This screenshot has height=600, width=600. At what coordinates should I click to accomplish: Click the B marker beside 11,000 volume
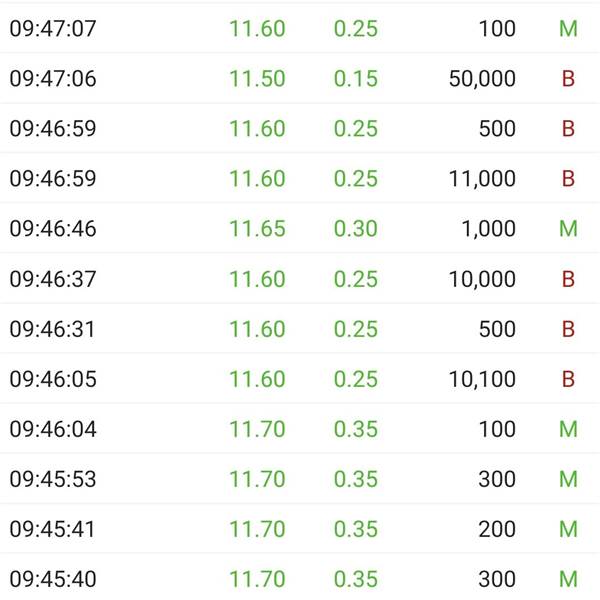pyautogui.click(x=568, y=179)
